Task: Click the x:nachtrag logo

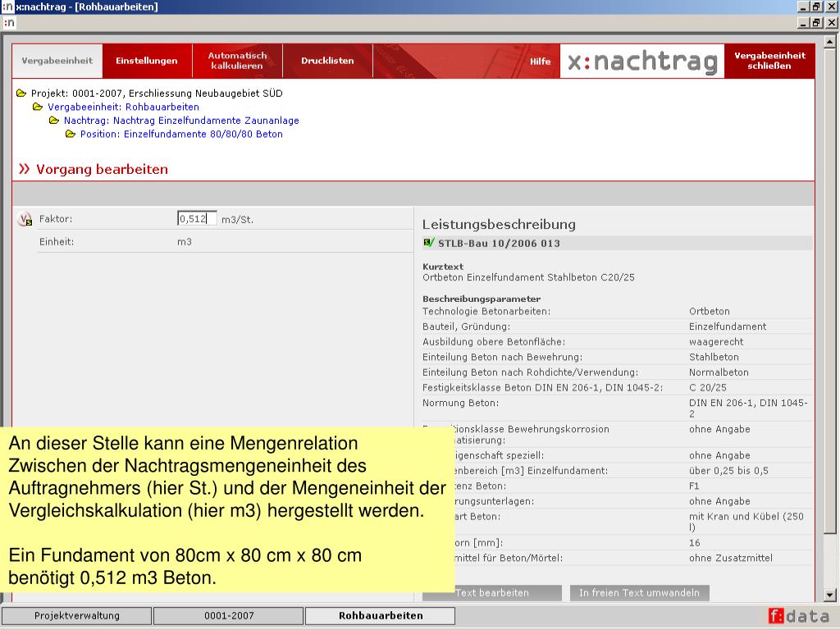Action: (x=642, y=61)
